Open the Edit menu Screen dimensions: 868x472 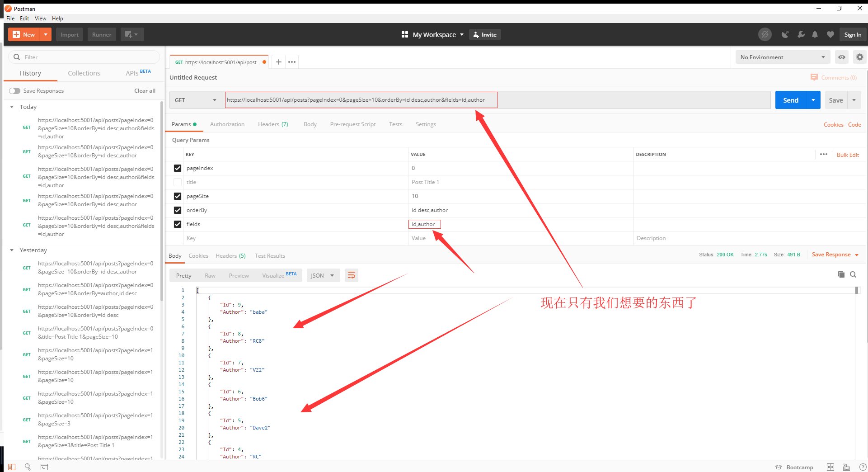[24, 19]
